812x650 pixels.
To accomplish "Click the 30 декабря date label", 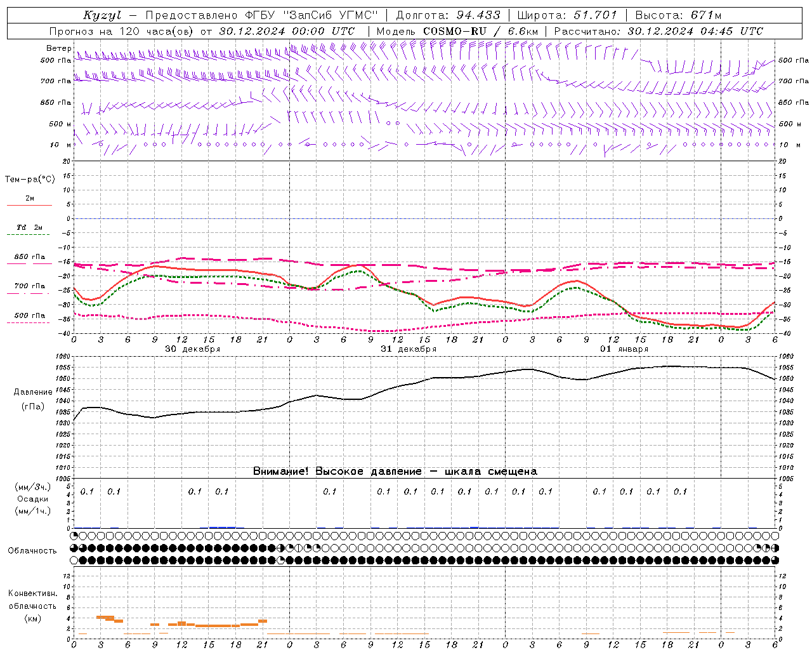I will pyautogui.click(x=193, y=349).
